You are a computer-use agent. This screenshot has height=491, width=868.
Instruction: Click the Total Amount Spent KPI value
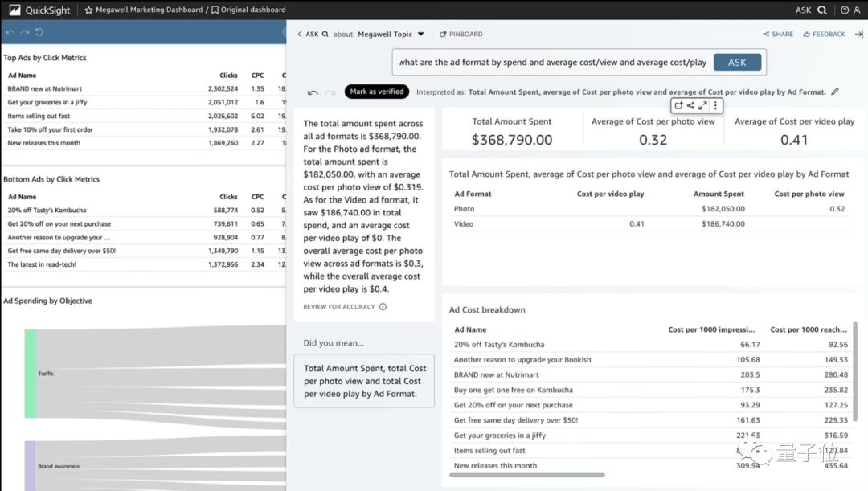[x=512, y=140]
